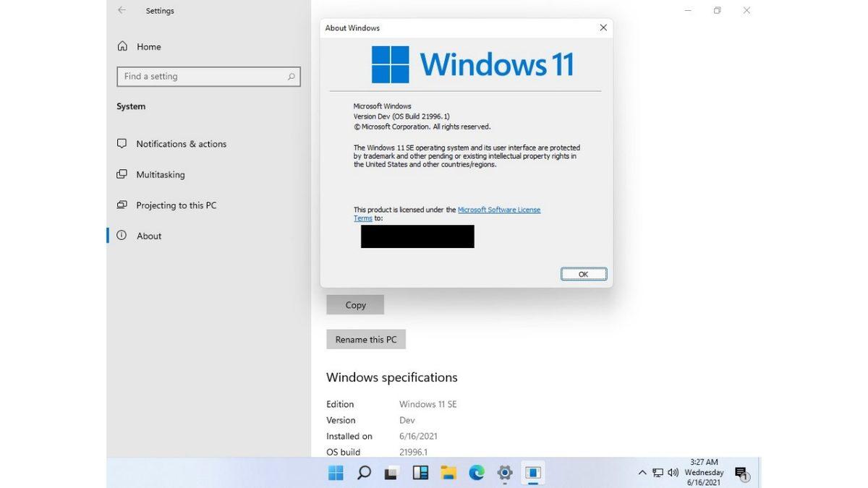
Task: Select the Home icon in the Settings sidebar
Action: coord(123,46)
